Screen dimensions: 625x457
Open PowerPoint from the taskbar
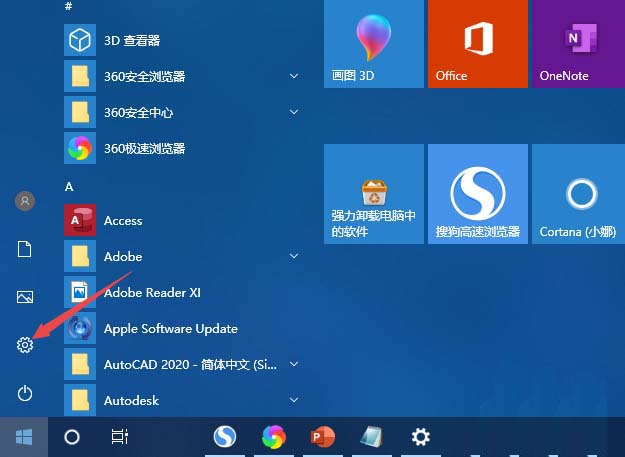point(322,437)
